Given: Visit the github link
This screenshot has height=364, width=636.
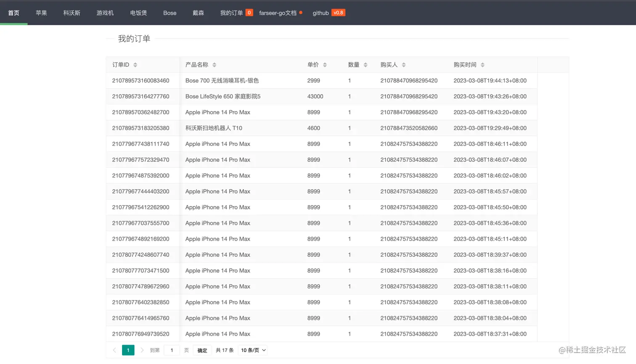Looking at the screenshot, I should tap(321, 13).
